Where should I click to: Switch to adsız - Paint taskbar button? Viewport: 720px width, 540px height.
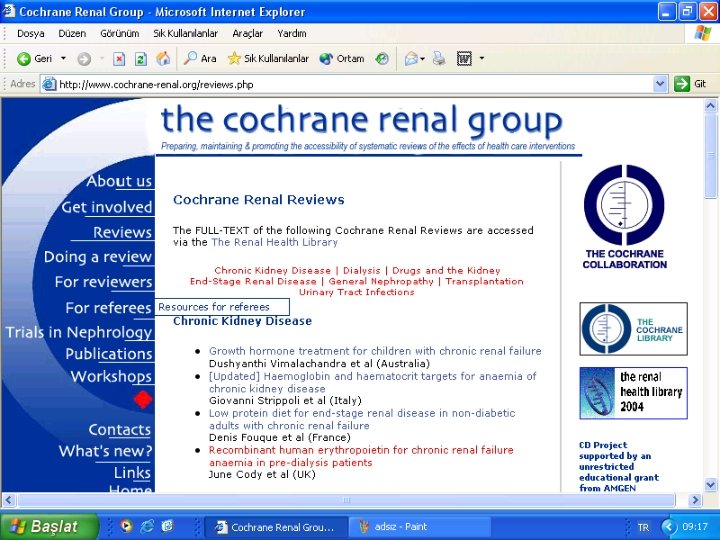(418, 527)
